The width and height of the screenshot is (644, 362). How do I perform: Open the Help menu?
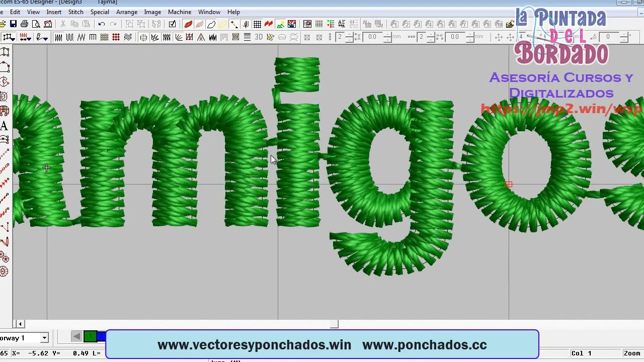coord(233,12)
